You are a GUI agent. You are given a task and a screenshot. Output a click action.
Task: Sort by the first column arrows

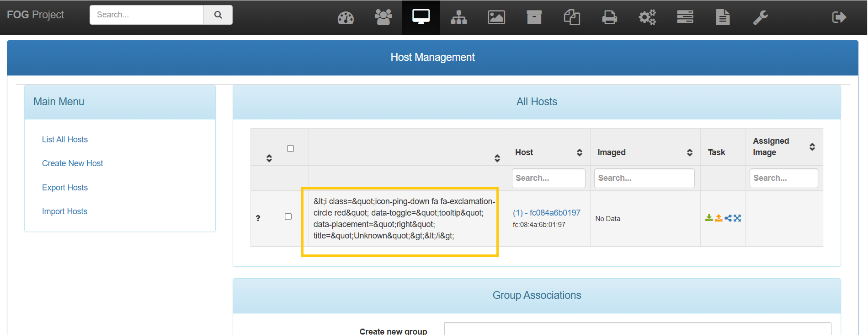pos(269,158)
